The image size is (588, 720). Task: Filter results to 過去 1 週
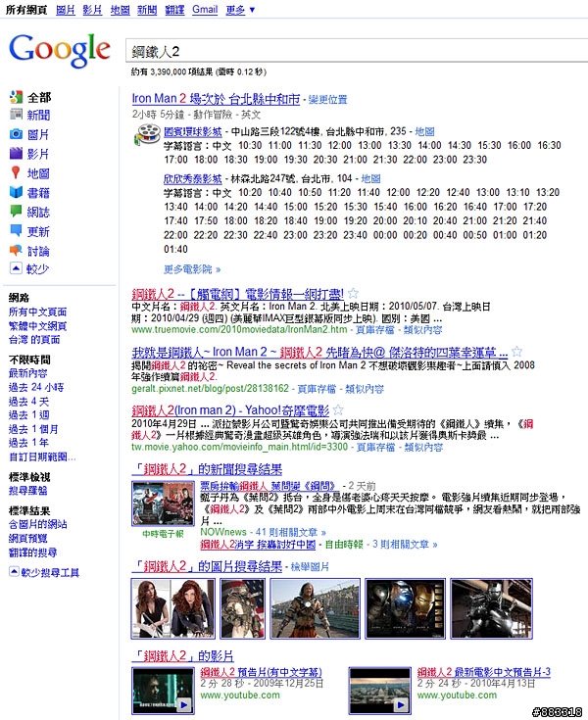point(29,415)
